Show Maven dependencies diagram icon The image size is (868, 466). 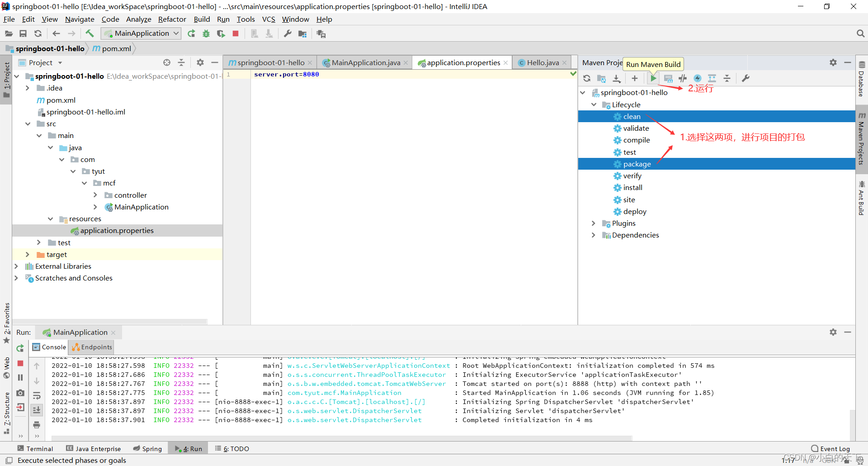tap(712, 78)
